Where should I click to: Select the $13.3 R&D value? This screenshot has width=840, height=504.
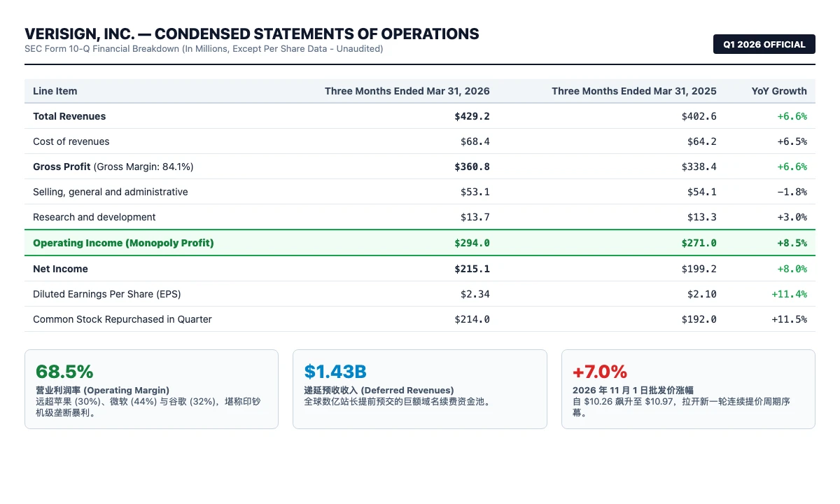tap(701, 217)
